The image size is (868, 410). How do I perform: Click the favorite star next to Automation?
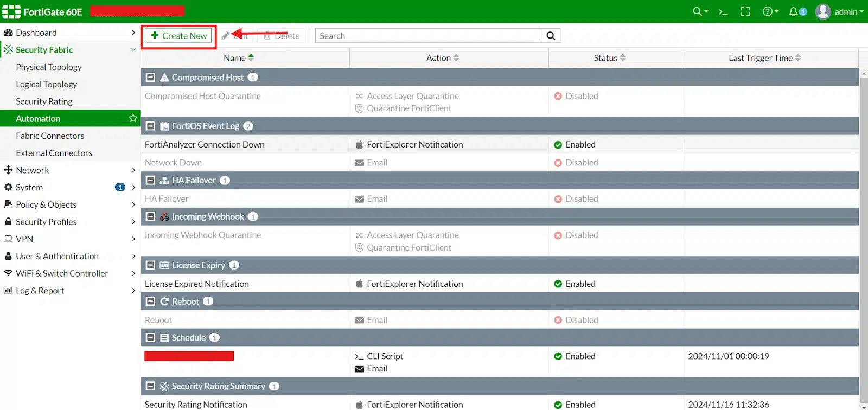133,118
